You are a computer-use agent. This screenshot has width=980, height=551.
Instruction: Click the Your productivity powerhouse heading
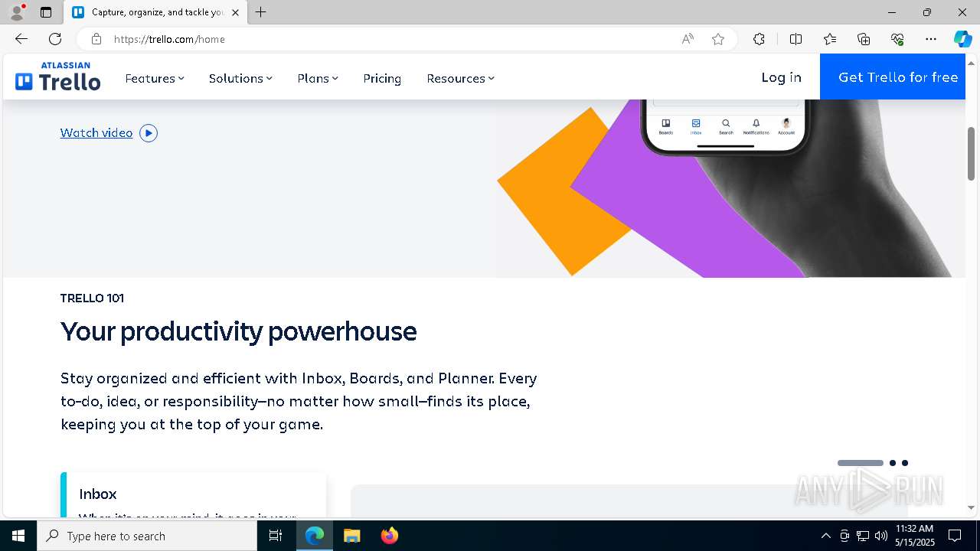(x=239, y=331)
